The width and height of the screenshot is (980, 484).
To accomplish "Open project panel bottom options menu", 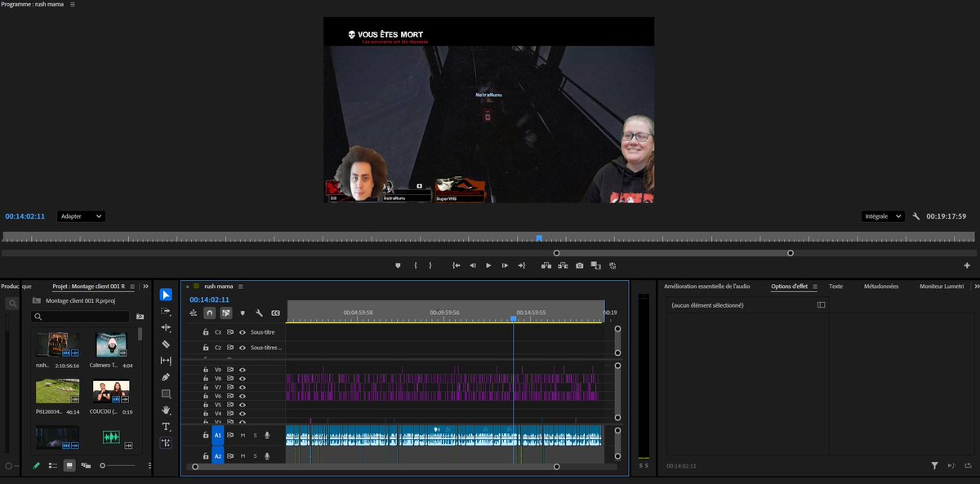I will click(x=150, y=465).
